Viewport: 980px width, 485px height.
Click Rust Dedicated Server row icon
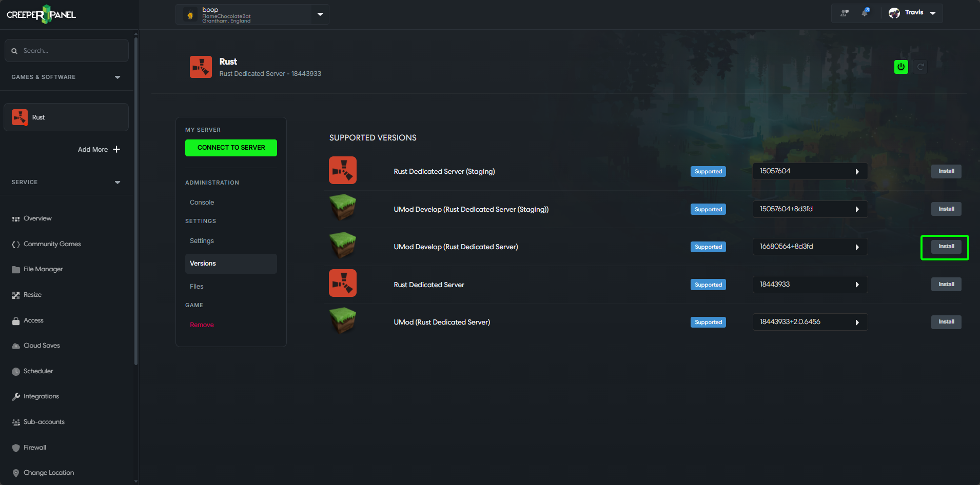pos(343,283)
